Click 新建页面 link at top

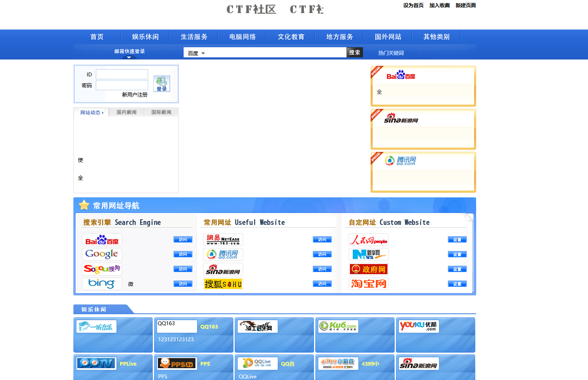(466, 5)
